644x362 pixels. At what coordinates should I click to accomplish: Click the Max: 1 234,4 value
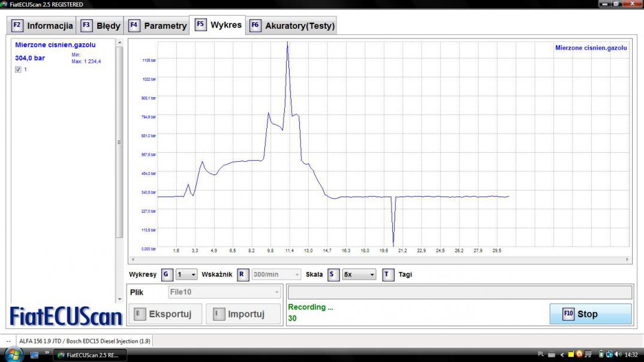(86, 62)
